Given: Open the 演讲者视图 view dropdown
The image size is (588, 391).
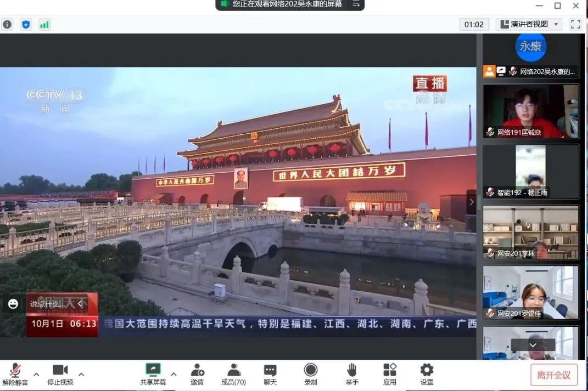Looking at the screenshot, I should pyautogui.click(x=530, y=24).
